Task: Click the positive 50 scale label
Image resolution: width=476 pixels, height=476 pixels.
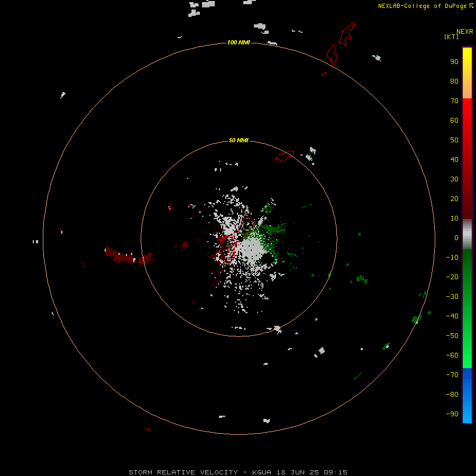Action: pyautogui.click(x=454, y=140)
